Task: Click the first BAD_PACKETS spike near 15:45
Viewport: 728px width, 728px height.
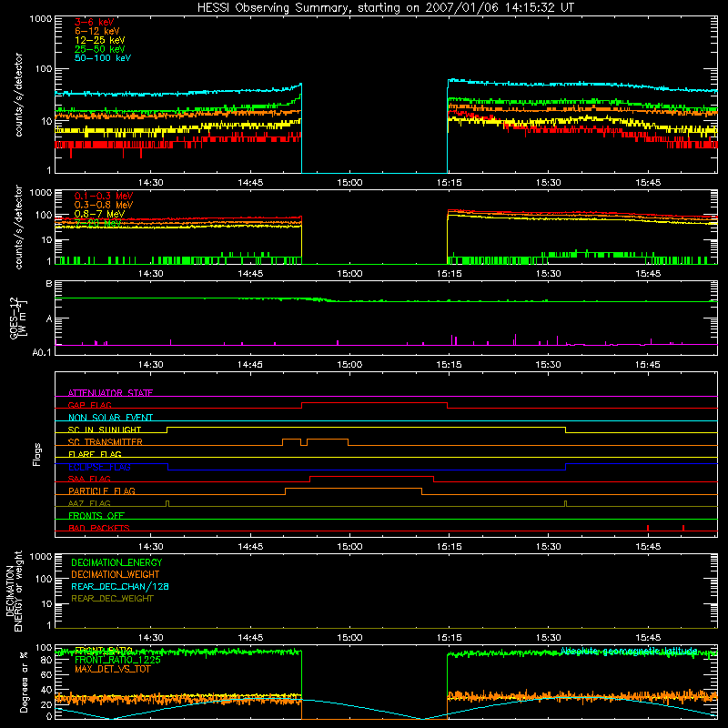Action: pyautogui.click(x=648, y=528)
